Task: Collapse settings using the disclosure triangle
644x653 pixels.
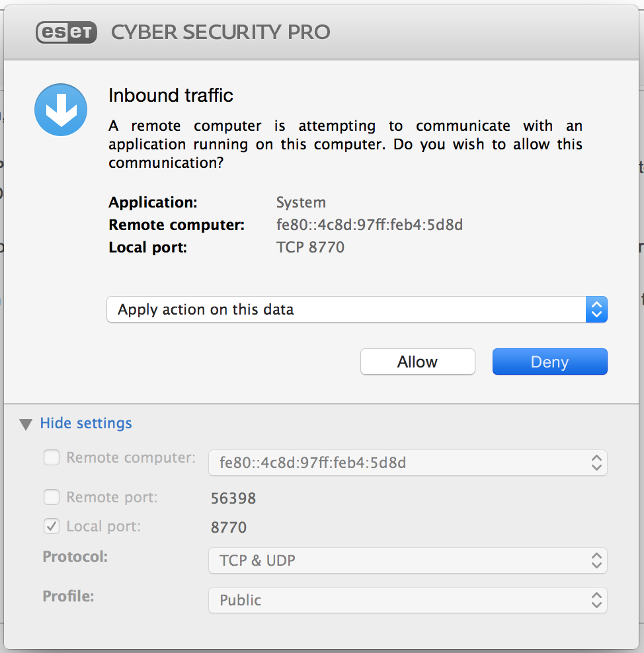Action: (x=26, y=424)
